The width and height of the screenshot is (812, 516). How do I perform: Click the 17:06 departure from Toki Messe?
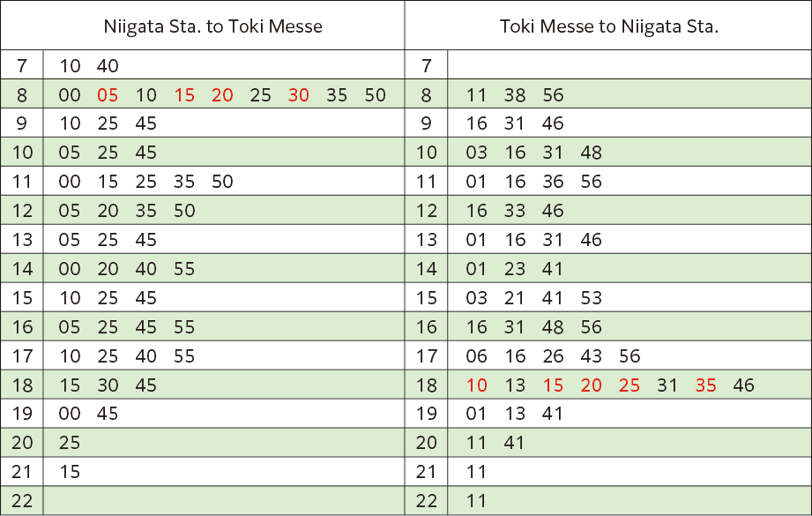point(476,356)
